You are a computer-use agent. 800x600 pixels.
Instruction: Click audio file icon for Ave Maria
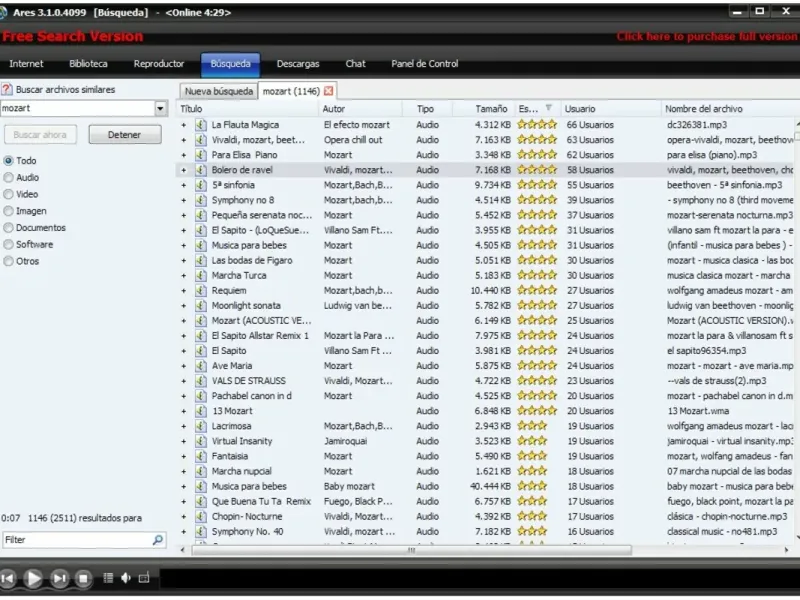pos(201,365)
